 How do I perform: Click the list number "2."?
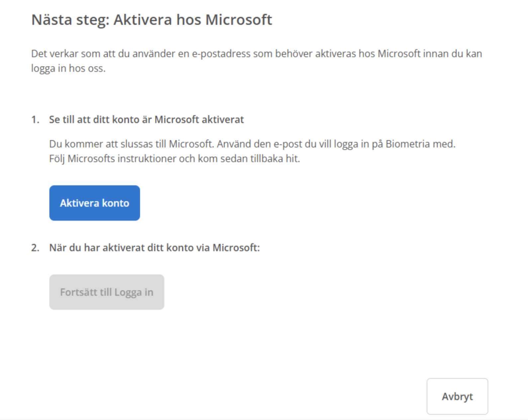pos(35,248)
